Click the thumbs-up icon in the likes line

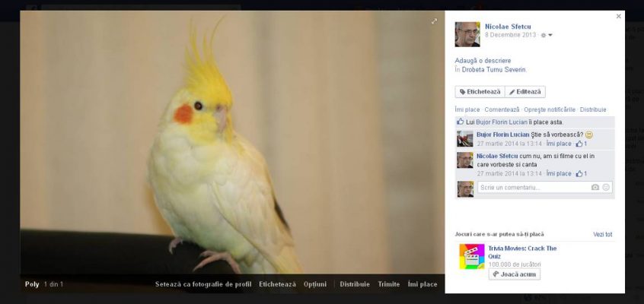(x=460, y=122)
